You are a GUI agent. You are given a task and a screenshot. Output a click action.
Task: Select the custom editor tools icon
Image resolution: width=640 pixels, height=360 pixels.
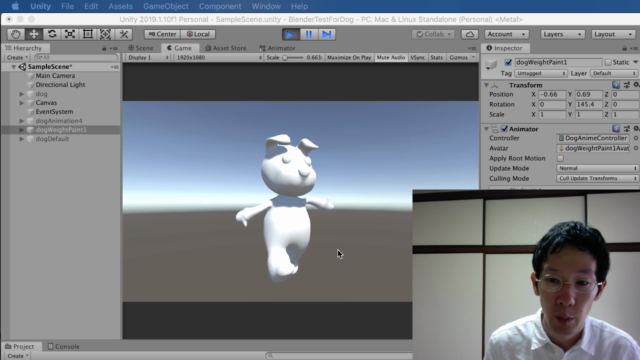click(x=124, y=34)
